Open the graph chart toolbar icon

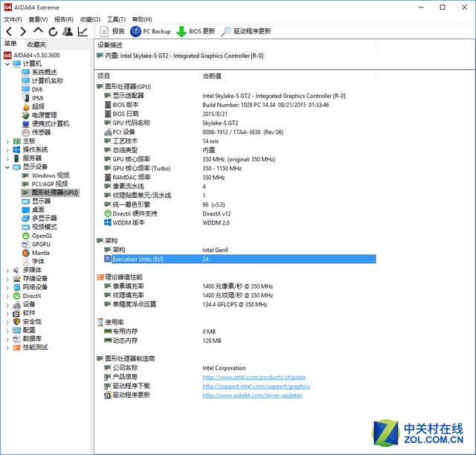(x=83, y=31)
